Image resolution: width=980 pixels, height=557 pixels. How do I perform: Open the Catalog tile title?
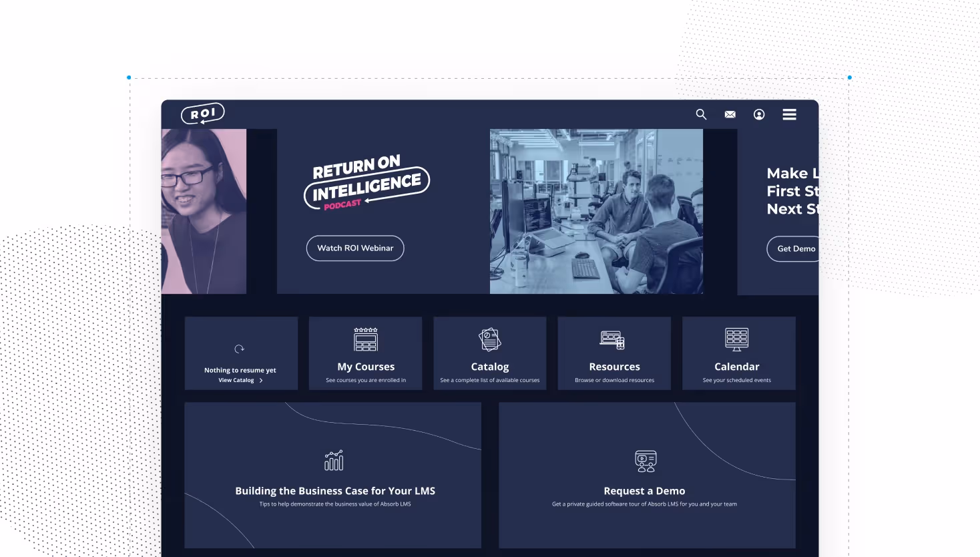click(x=490, y=367)
